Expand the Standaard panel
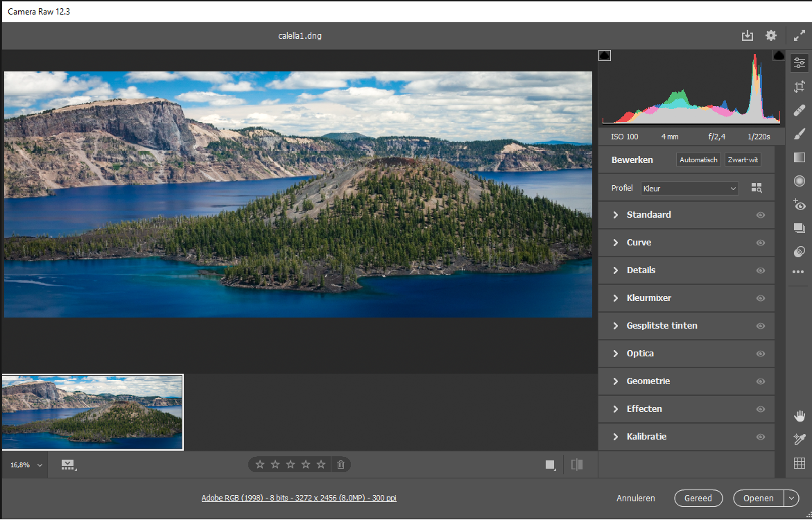 [649, 215]
